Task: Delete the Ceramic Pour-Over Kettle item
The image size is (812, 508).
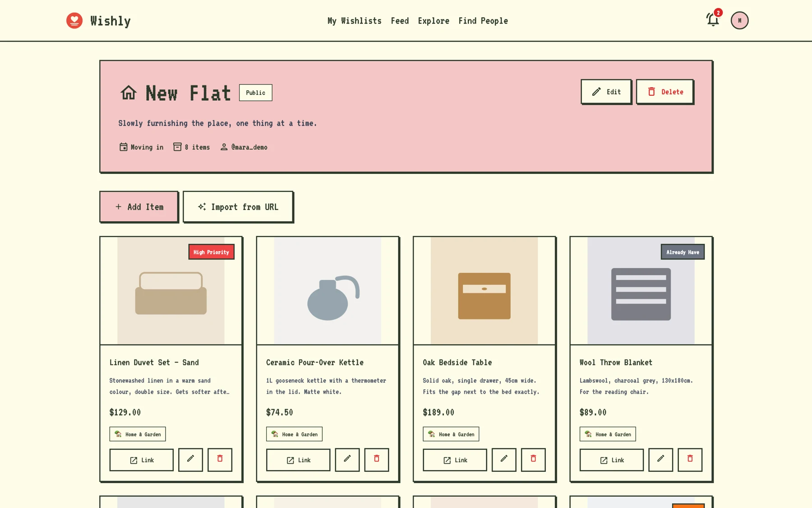Action: [376, 459]
